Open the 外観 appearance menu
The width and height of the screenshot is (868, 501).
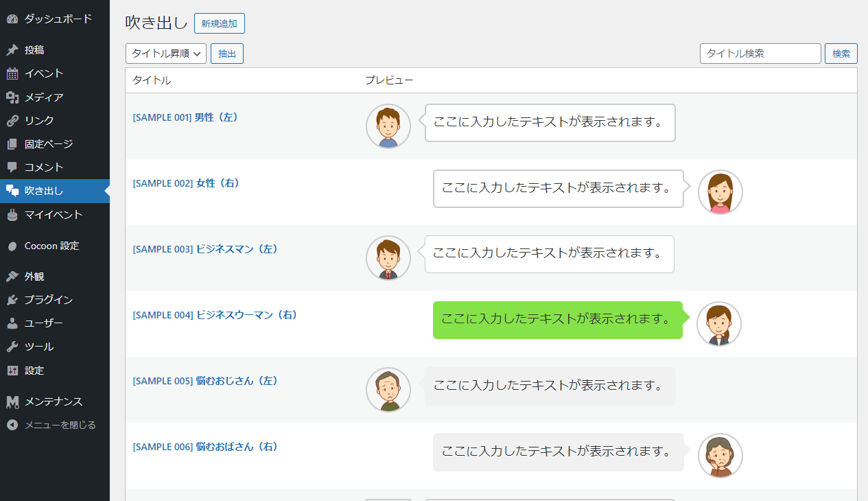click(x=34, y=277)
